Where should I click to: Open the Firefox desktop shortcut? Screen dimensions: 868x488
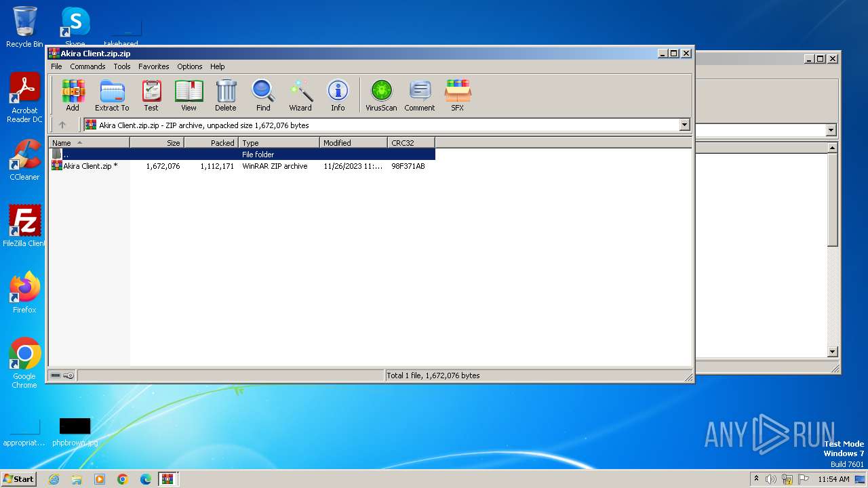tap(24, 293)
